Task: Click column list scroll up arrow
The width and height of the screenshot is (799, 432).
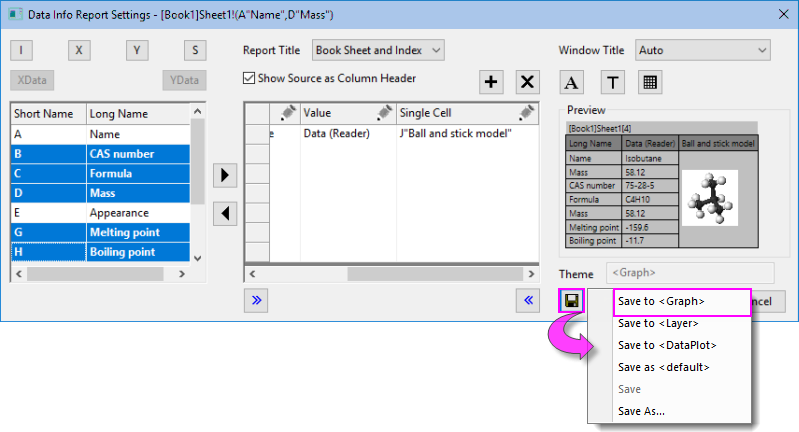Action: [198, 111]
